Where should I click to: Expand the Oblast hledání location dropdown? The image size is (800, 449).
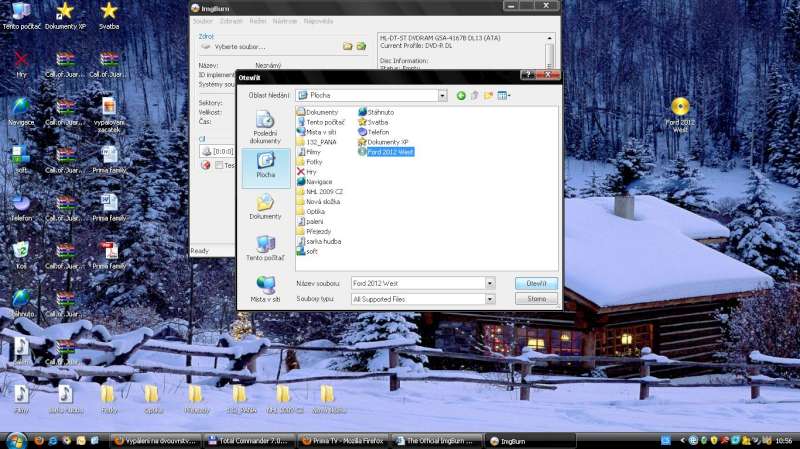pyautogui.click(x=441, y=95)
